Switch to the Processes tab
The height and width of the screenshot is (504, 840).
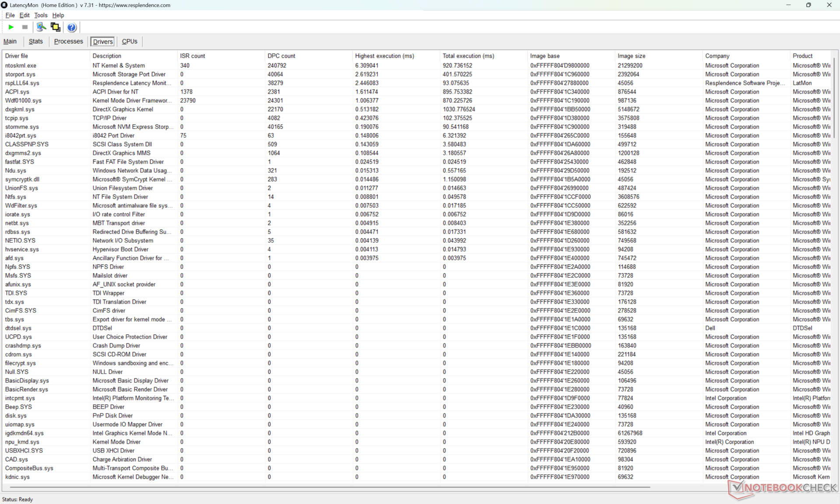(x=69, y=42)
